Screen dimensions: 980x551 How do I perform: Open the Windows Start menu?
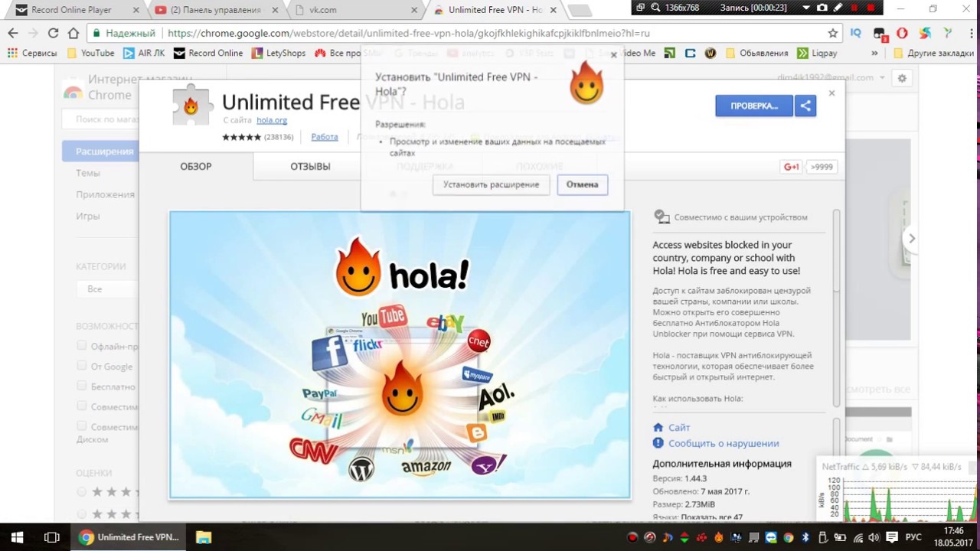(17, 537)
